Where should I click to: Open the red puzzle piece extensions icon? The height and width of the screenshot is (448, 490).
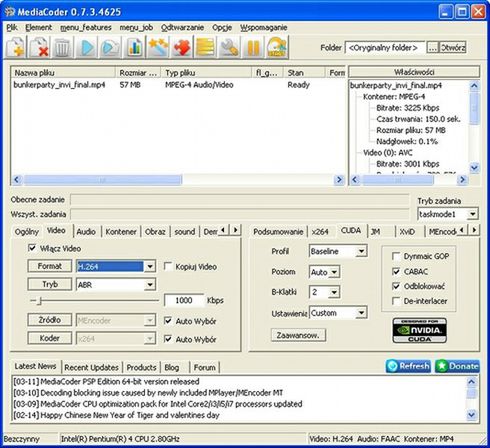182,47
